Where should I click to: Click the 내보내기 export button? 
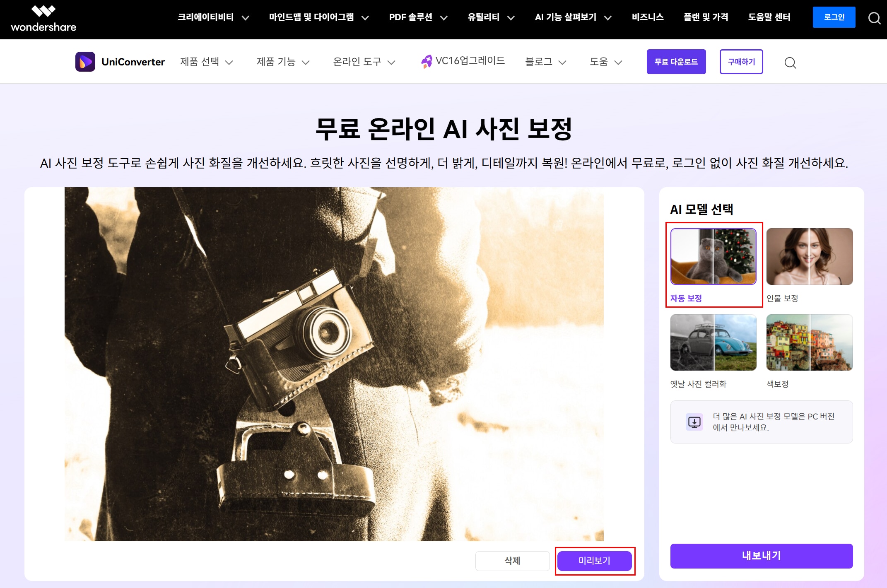click(x=761, y=556)
